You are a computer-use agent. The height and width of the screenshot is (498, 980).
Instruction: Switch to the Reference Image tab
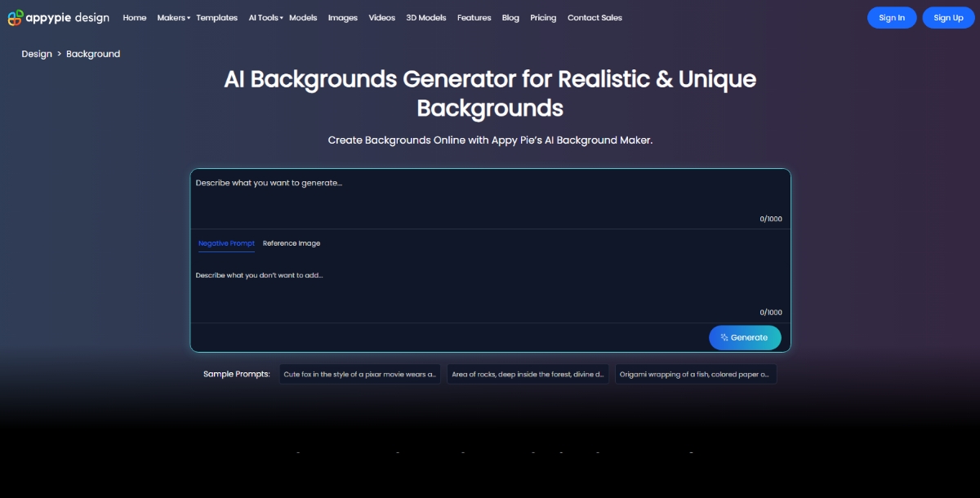(x=291, y=243)
